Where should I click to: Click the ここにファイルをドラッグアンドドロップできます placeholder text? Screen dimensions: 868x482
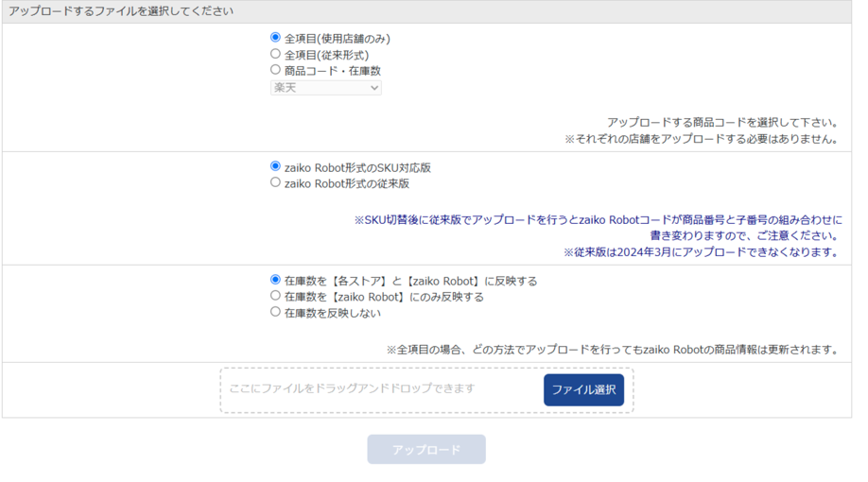point(352,388)
